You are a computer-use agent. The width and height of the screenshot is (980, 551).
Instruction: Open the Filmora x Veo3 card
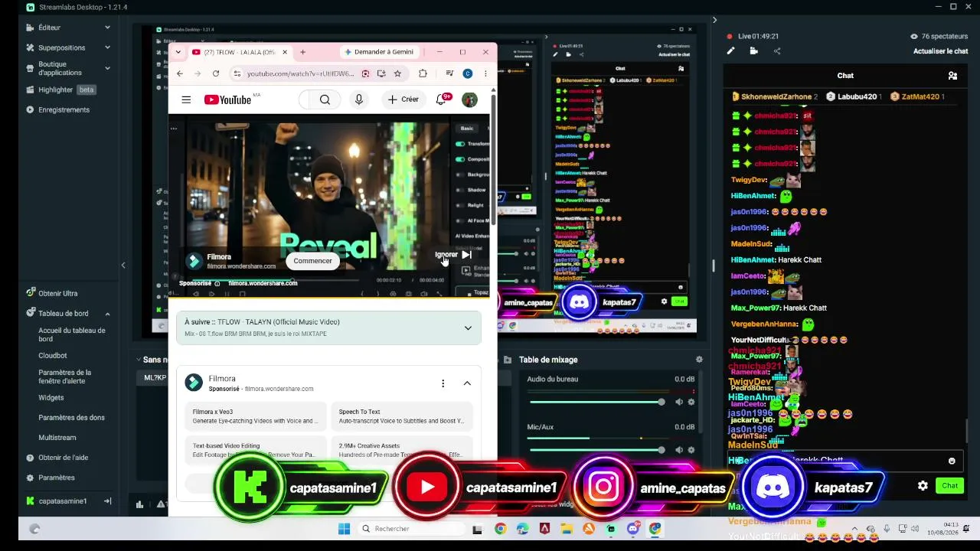(256, 416)
